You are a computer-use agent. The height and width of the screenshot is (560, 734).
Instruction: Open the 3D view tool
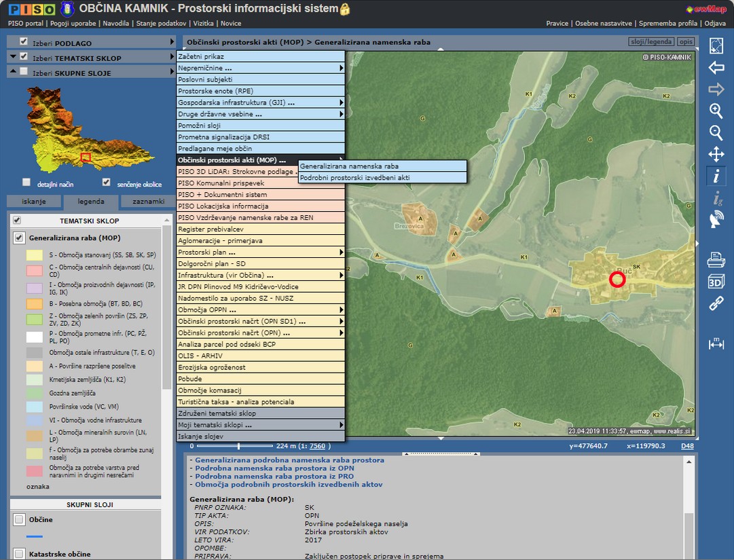(x=716, y=281)
